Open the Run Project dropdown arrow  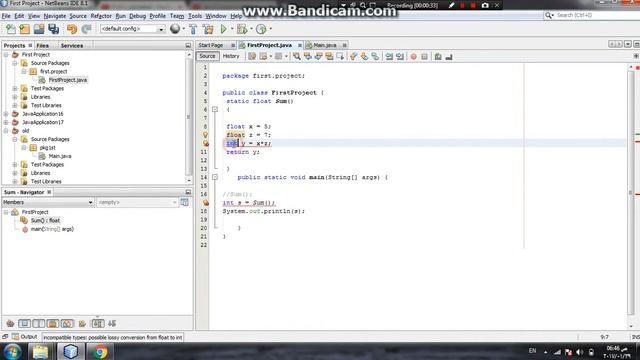coord(232,29)
